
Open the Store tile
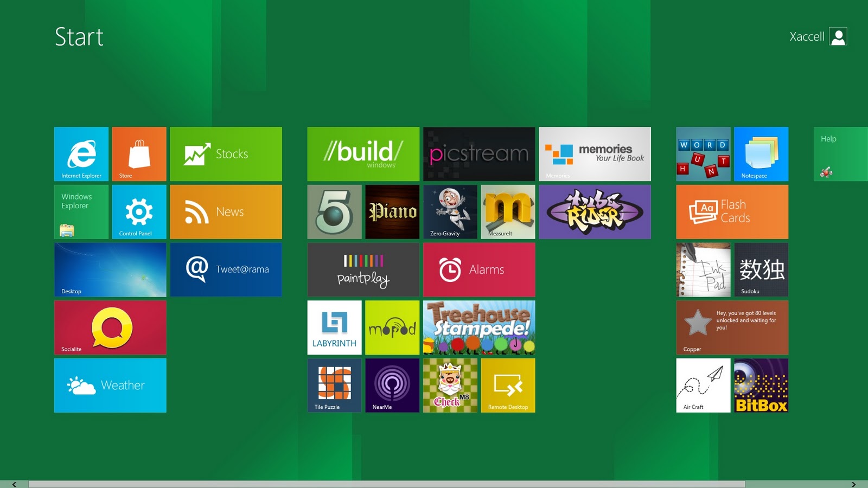tap(139, 154)
